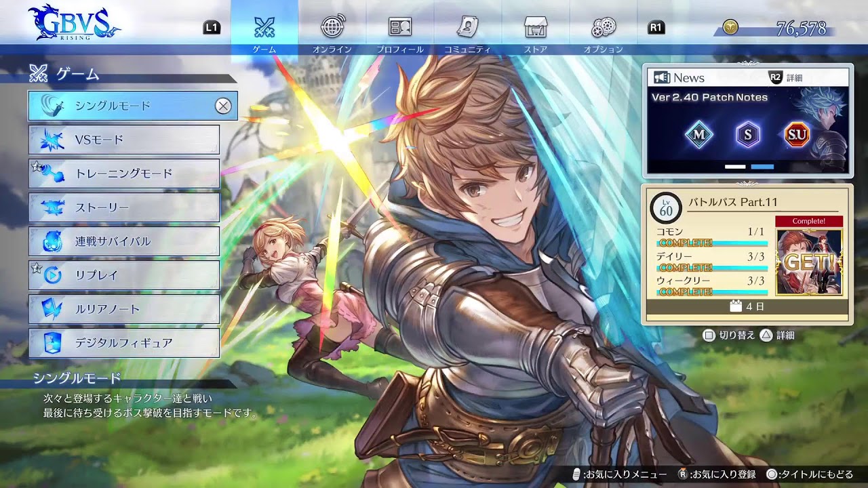The height and width of the screenshot is (488, 868).
Task: Click the ストーリー icon
Action: tap(52, 207)
